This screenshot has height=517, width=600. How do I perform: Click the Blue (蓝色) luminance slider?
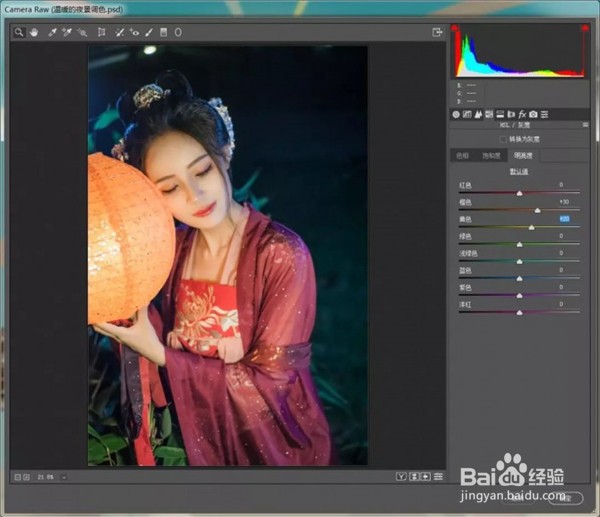[519, 279]
